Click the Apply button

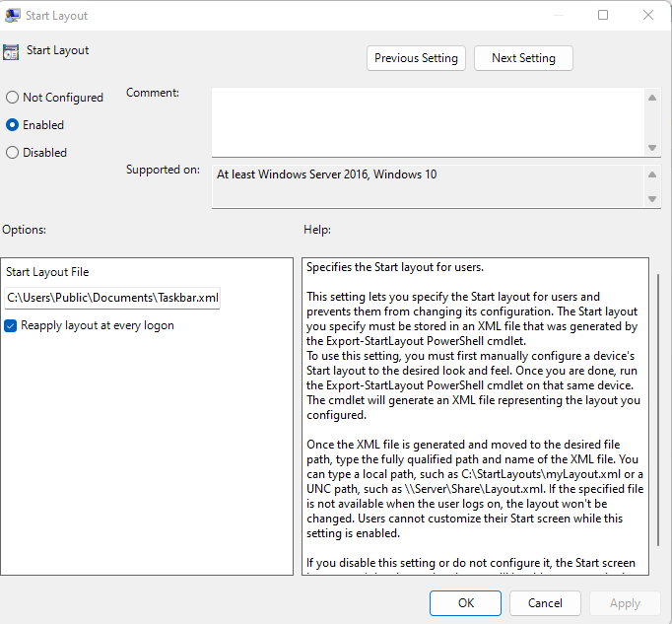coord(625,603)
